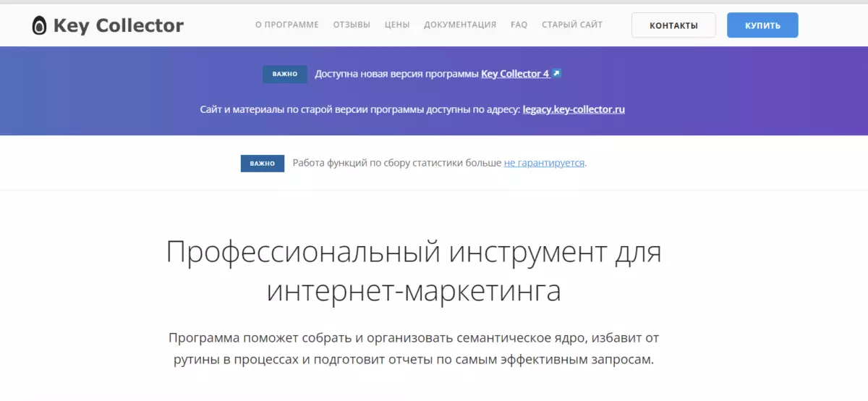Click the не гарантируется link

click(x=544, y=163)
